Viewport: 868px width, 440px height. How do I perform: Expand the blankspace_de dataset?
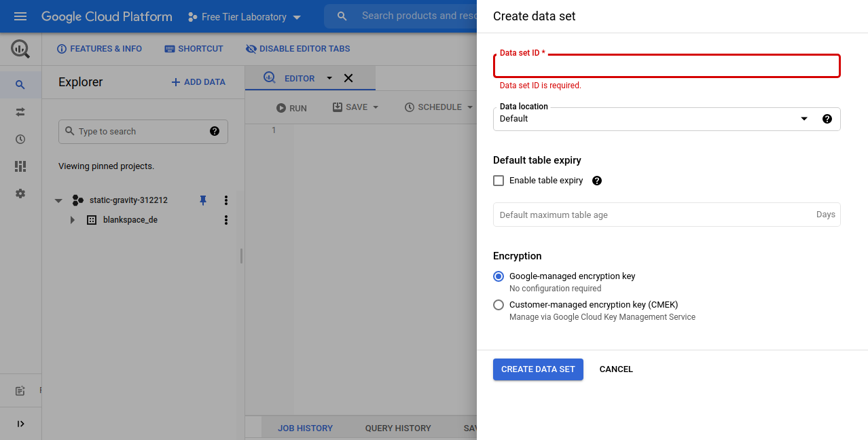tap(73, 220)
